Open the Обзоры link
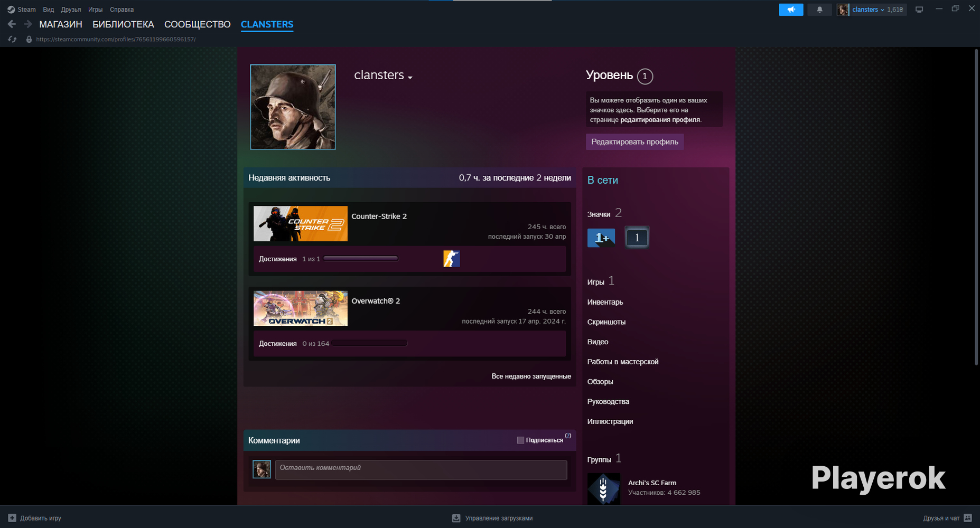This screenshot has width=980, height=528. [x=600, y=382]
